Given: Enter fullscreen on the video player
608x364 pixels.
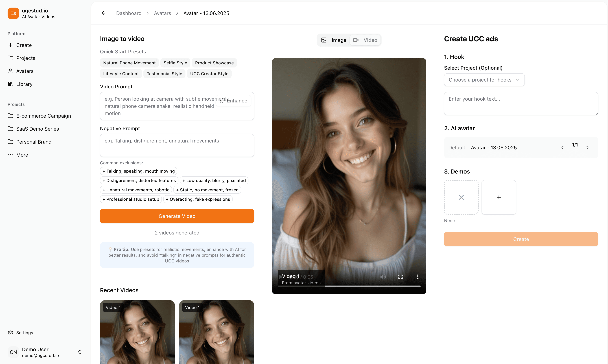Looking at the screenshot, I should [400, 277].
